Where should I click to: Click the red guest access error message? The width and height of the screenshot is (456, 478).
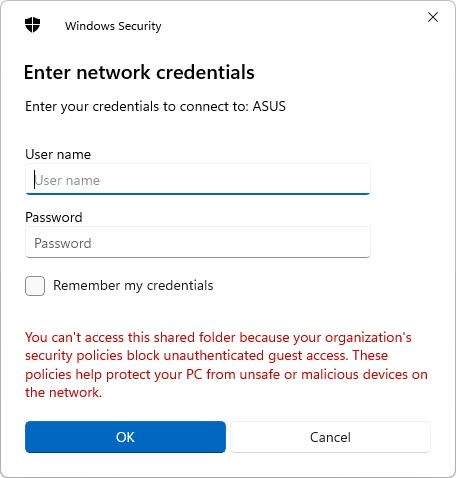click(x=226, y=365)
